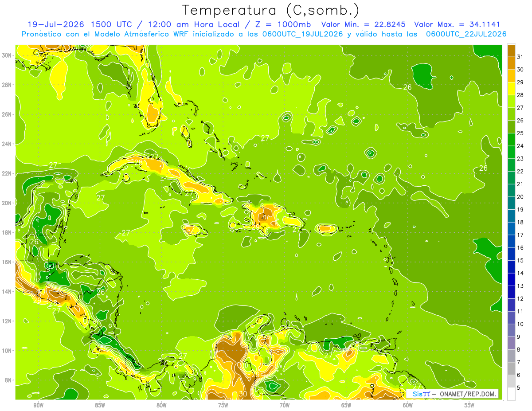
Task: Click the yellow color bar segment between 28 and 29
Action: click(x=511, y=88)
